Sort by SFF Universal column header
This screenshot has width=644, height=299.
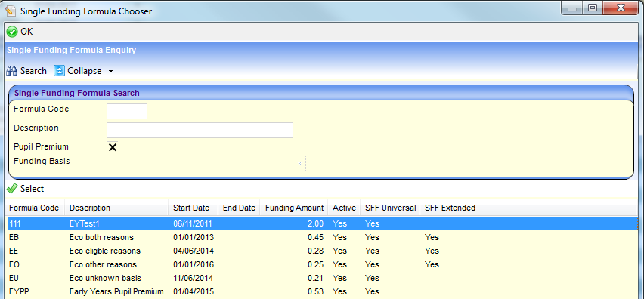pos(390,208)
